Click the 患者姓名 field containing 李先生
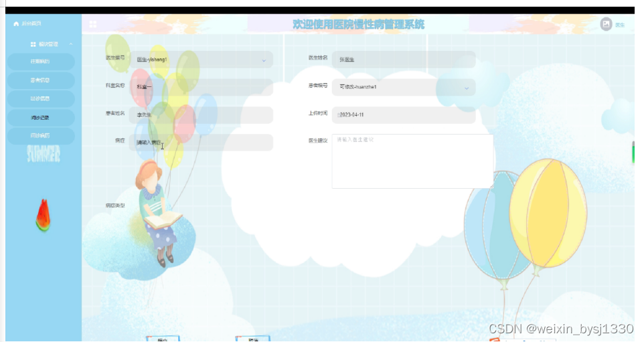Screen dimensions: 644x342 coord(201,115)
